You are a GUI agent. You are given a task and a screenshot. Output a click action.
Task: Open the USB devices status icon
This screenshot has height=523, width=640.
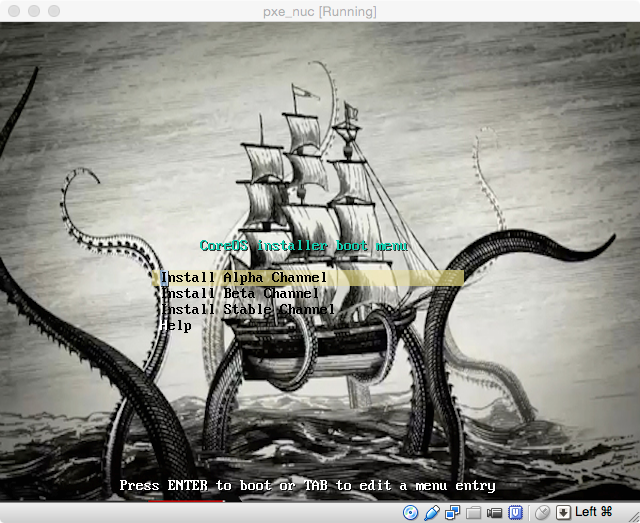(x=431, y=512)
